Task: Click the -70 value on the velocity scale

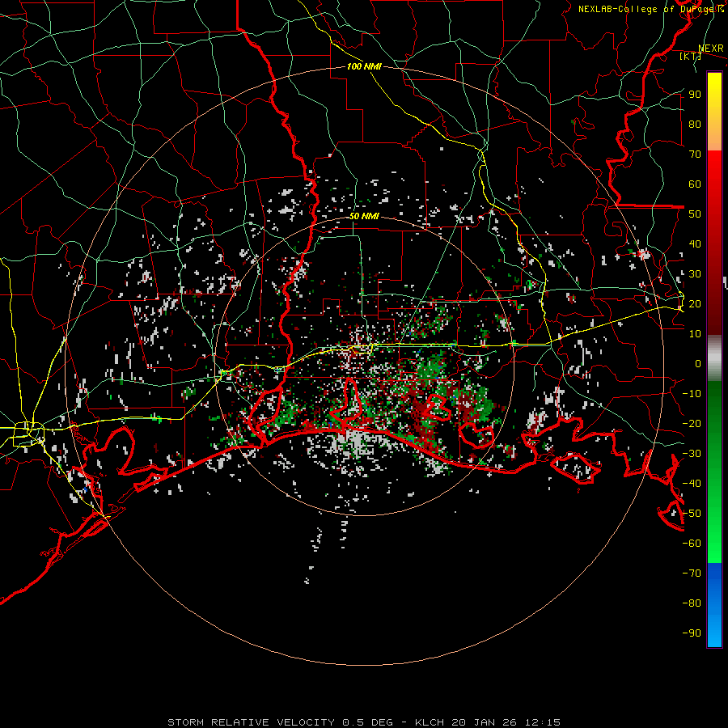Action: [692, 574]
